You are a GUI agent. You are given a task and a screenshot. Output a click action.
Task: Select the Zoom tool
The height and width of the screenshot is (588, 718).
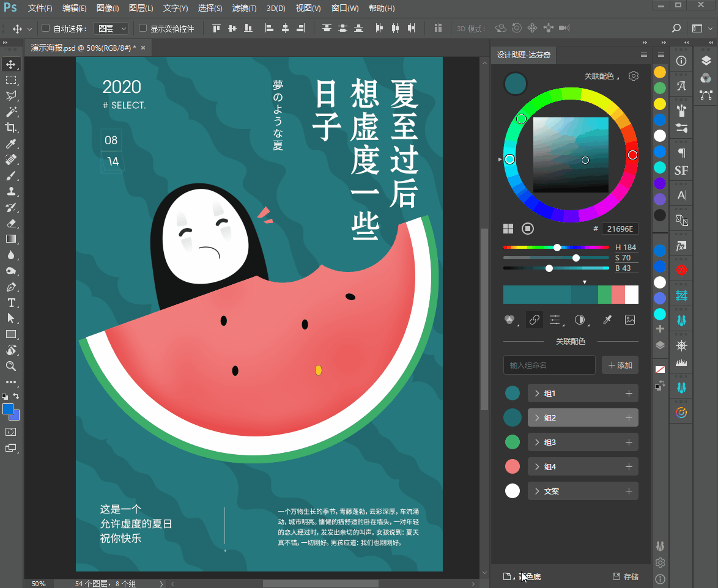(11, 366)
